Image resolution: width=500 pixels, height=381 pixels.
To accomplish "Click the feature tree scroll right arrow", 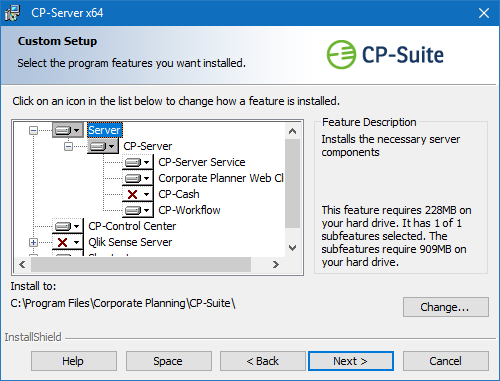I will 276,265.
